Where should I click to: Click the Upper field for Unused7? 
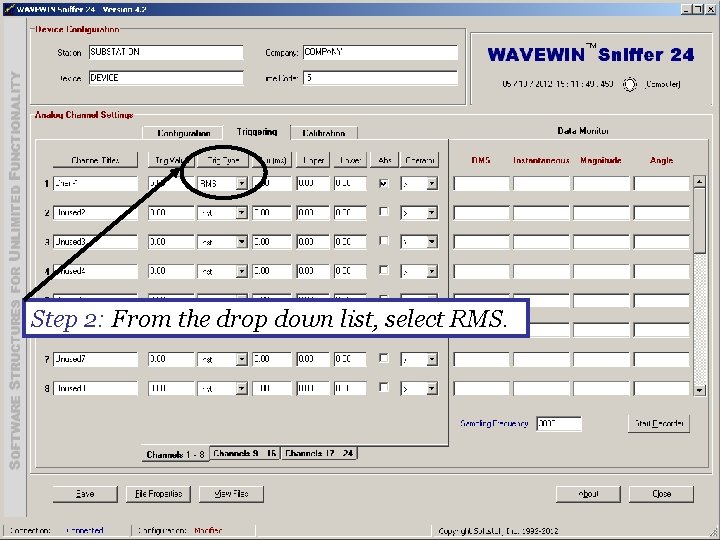(313, 359)
